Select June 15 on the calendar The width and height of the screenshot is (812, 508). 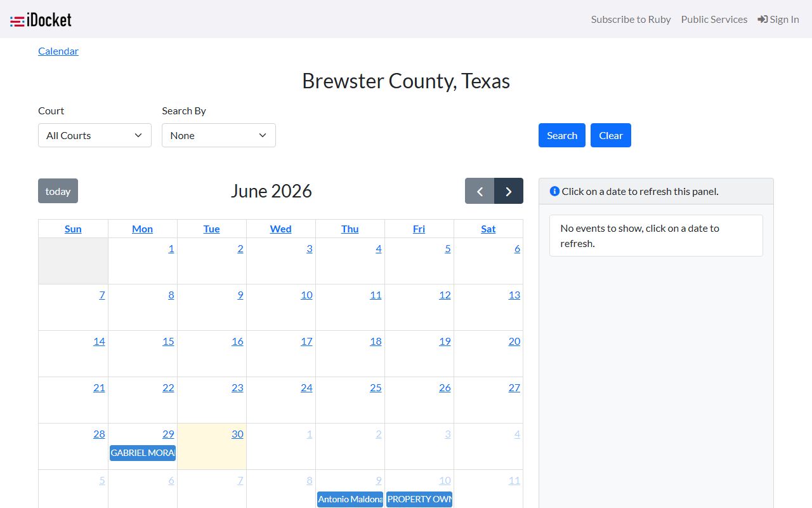tap(168, 341)
